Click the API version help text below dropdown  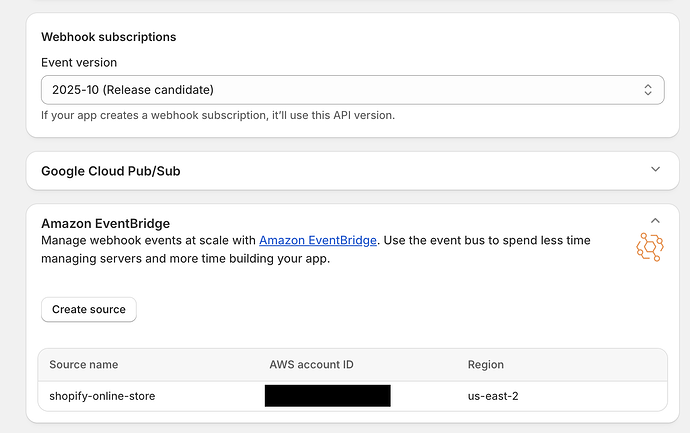click(217, 115)
